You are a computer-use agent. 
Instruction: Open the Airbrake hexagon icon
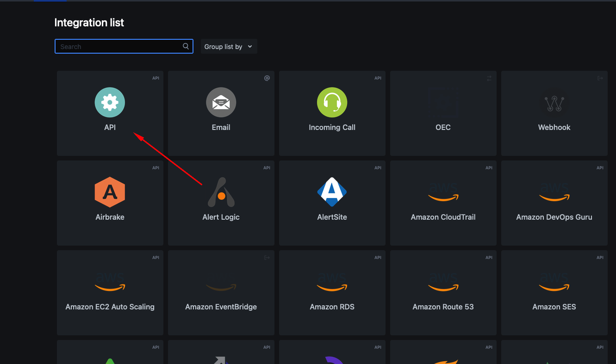point(110,192)
